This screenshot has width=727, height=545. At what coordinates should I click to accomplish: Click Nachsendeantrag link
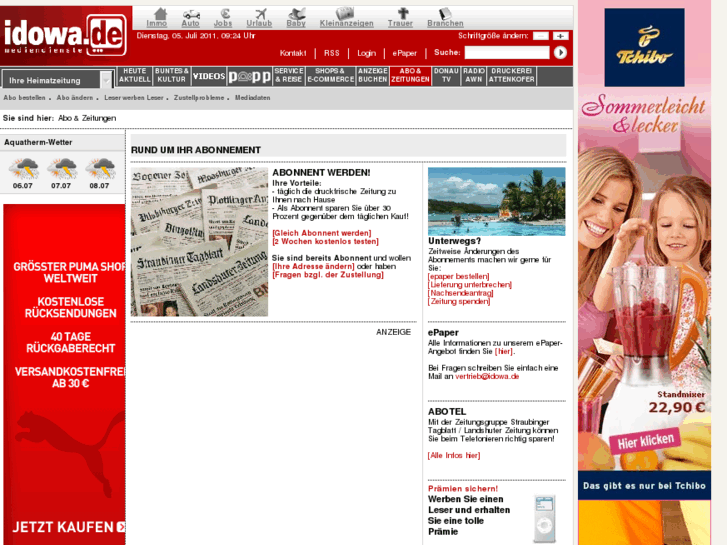(460, 293)
